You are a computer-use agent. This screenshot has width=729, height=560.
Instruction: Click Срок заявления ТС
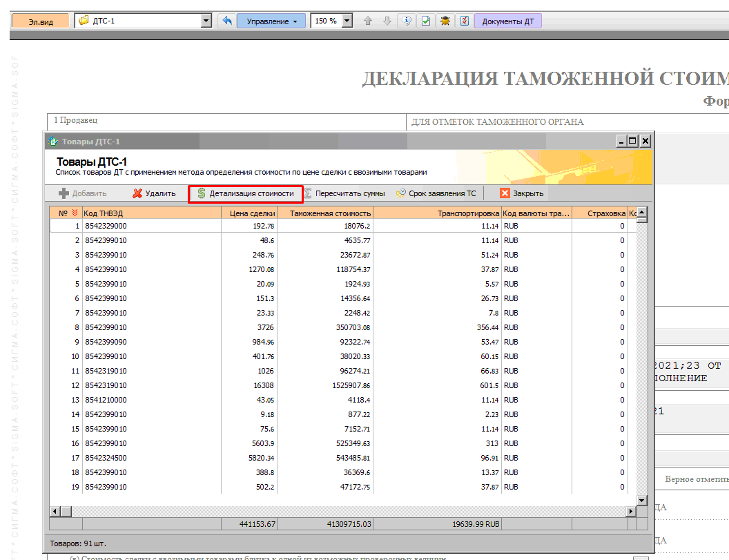click(436, 193)
